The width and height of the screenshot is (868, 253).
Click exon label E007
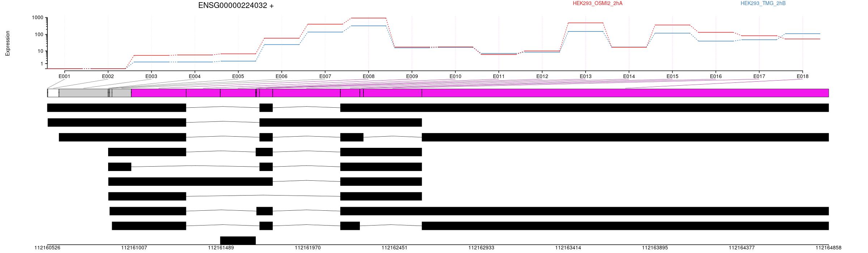coord(325,77)
